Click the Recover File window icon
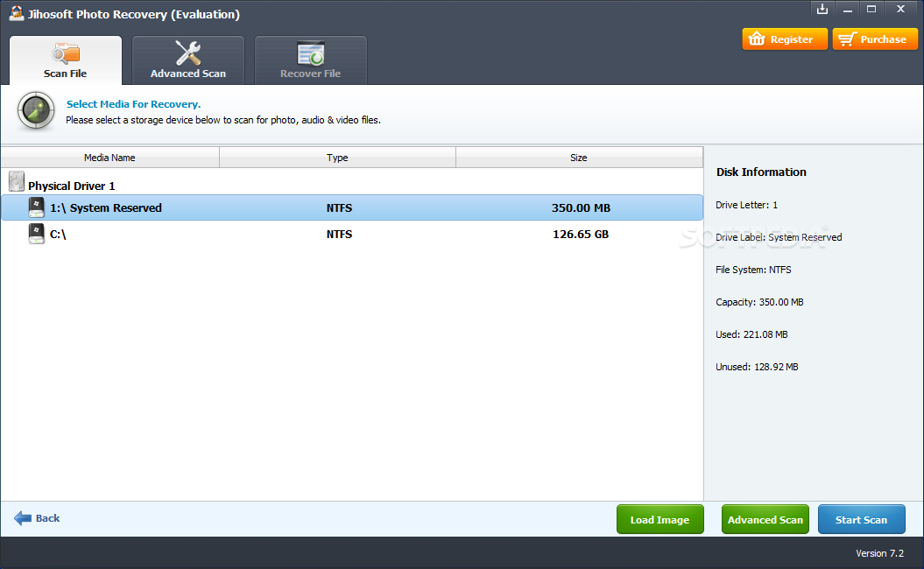The width and height of the screenshot is (924, 569). (311, 53)
